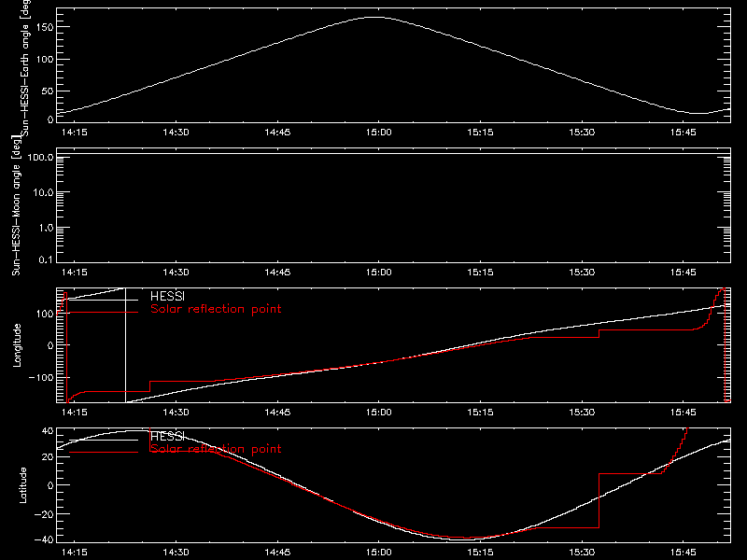
Task: Click the -20 tick on the Latitude plot
Action: click(44, 514)
